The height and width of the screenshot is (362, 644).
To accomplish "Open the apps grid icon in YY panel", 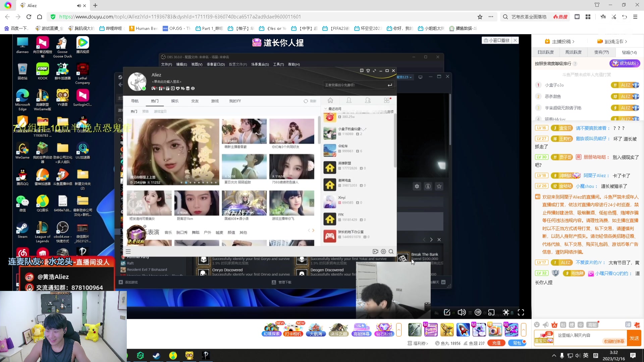I will click(x=387, y=101).
